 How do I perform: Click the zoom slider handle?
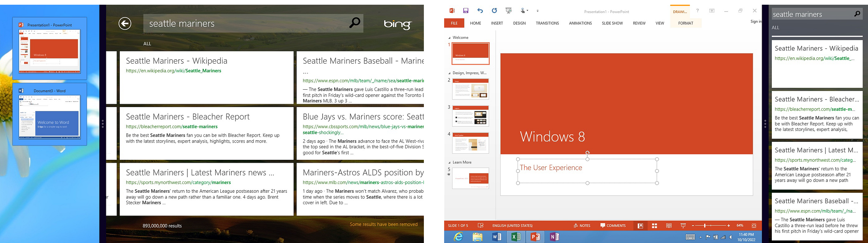click(705, 226)
